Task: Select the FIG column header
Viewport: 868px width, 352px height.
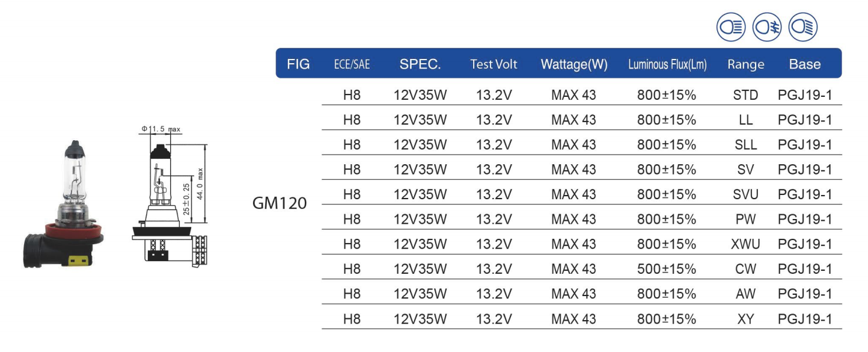Action: (298, 64)
